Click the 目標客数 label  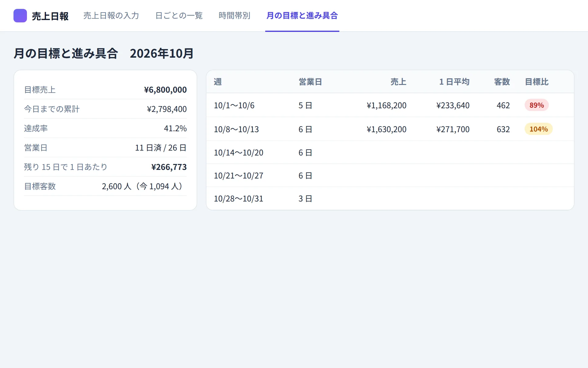(x=40, y=186)
